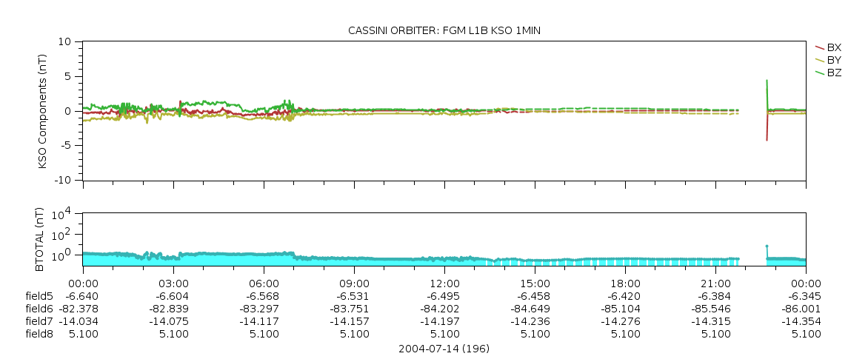Select the BX legend entry

[828, 48]
